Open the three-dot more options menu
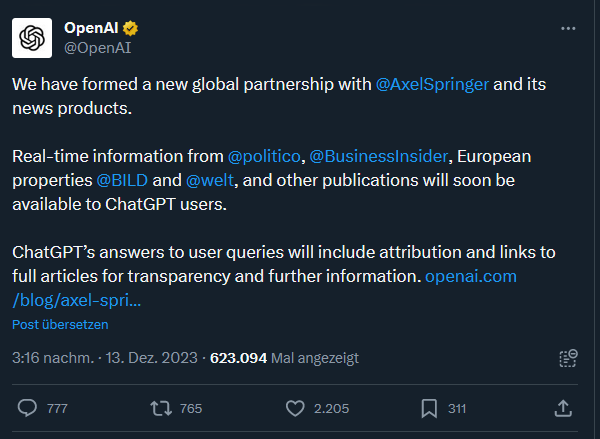The image size is (600, 439). pyautogui.click(x=569, y=28)
